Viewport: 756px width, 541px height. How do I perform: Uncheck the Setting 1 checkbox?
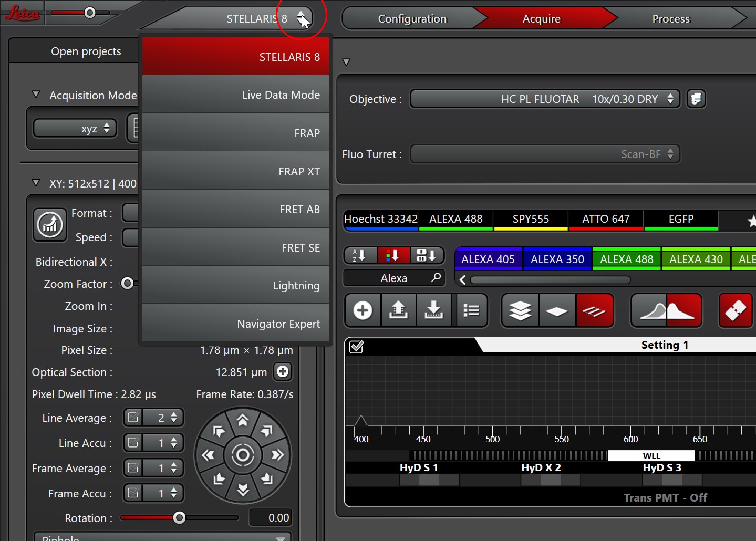point(356,347)
